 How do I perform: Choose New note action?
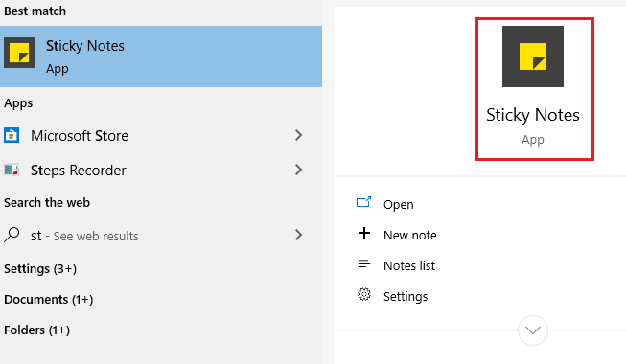click(x=409, y=235)
